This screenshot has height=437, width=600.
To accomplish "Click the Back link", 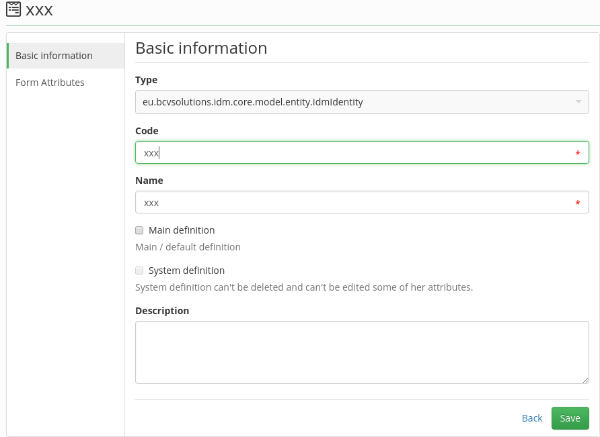I will 532,418.
